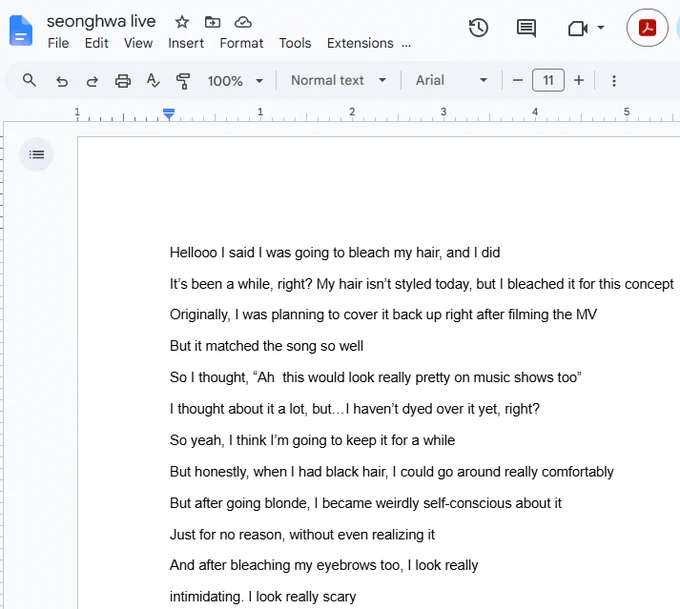Star the seonghwa live document
680x609 pixels.
tap(182, 22)
